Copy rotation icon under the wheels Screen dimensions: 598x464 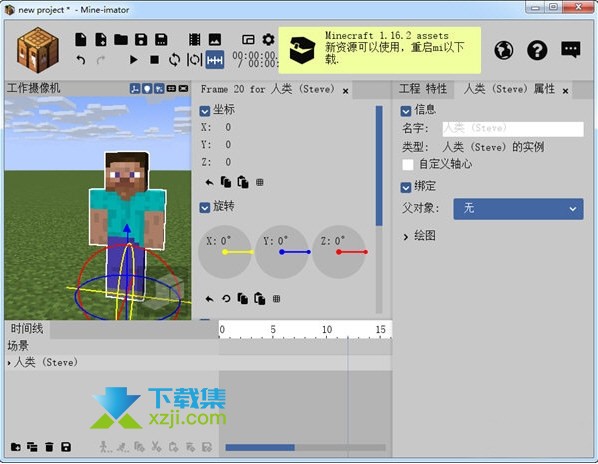click(x=243, y=299)
